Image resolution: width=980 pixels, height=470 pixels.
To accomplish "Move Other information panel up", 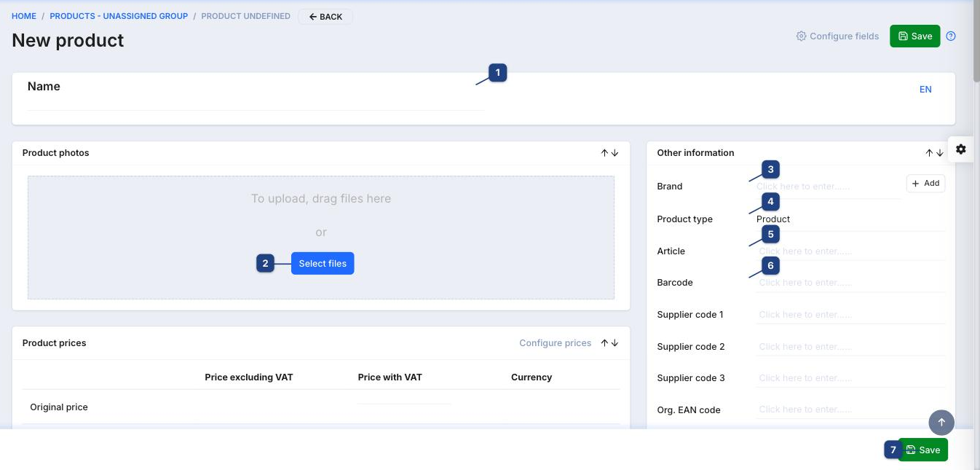I will (929, 153).
